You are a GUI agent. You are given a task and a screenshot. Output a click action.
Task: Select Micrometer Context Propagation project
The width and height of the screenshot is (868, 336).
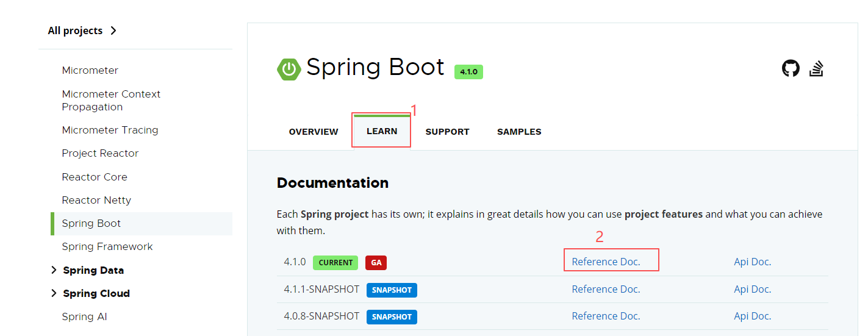pos(111,100)
